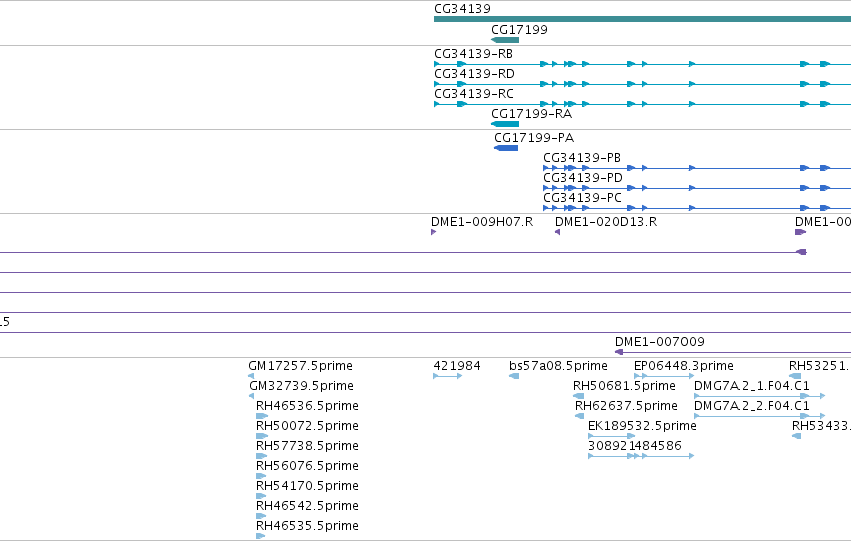Click the CG17199-RA transcript arrow
This screenshot has height=541, width=851.
(505, 124)
